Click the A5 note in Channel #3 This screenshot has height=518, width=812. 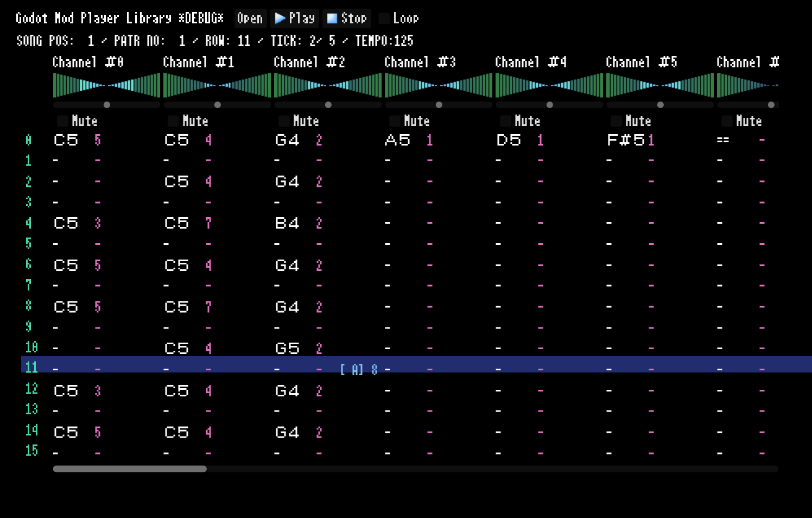(x=397, y=140)
